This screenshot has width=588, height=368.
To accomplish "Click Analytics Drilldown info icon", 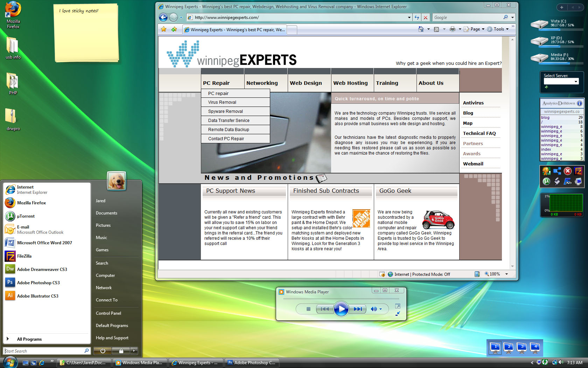I will 580,103.
